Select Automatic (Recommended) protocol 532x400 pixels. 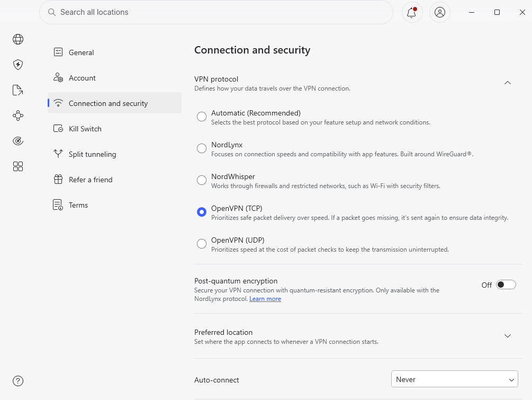202,117
